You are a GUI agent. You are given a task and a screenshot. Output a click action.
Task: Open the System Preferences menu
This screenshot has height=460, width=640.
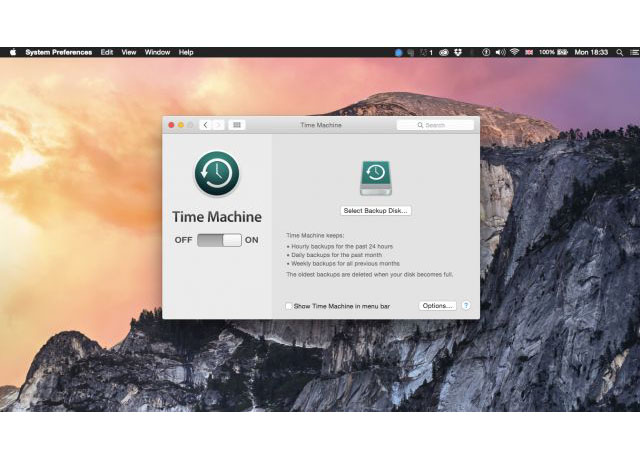click(x=58, y=52)
